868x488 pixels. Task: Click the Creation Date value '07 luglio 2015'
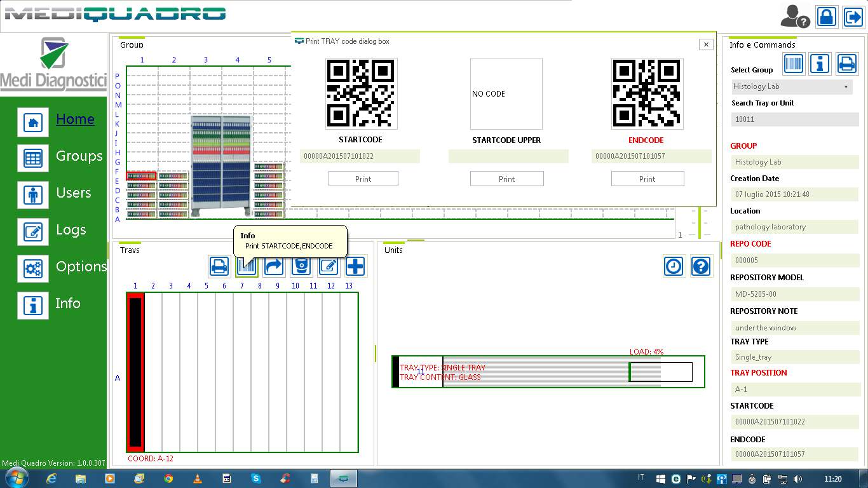[794, 194]
